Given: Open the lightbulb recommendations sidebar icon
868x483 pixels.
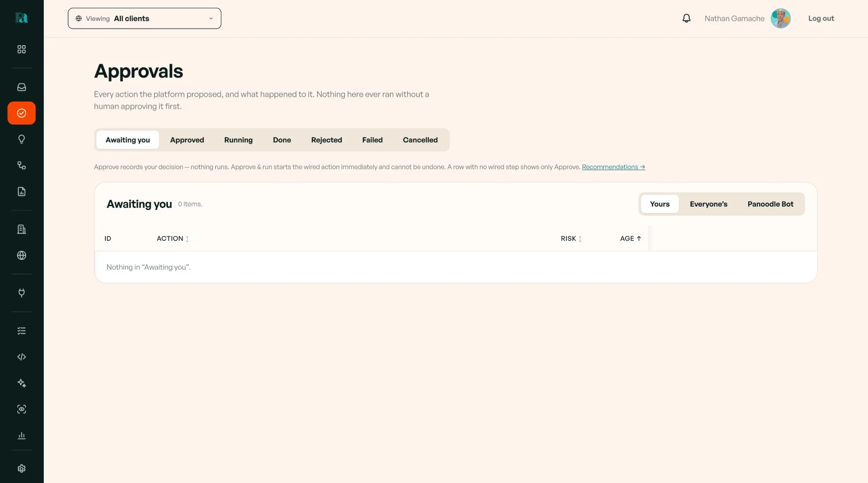Looking at the screenshot, I should 21,139.
